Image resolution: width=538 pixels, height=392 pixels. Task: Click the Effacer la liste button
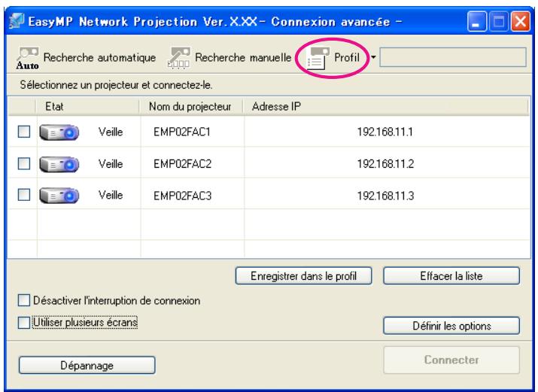click(x=451, y=275)
